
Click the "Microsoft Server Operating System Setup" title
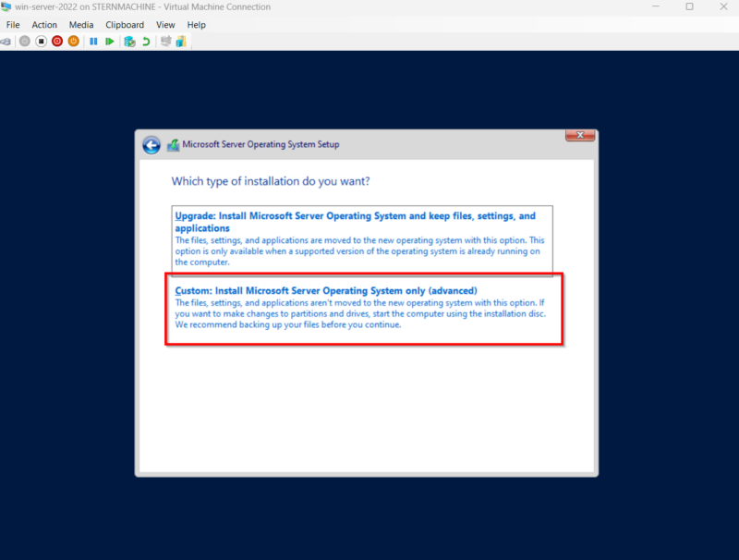[x=260, y=144]
